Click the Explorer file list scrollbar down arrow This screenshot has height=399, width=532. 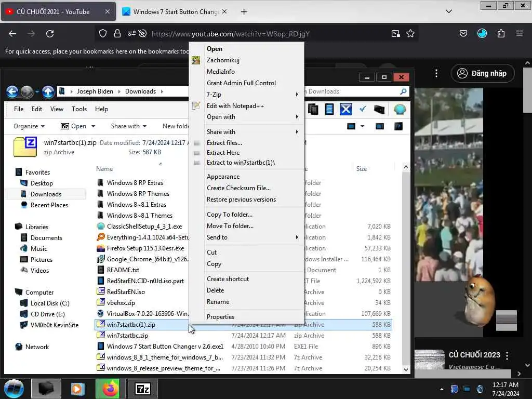click(406, 369)
